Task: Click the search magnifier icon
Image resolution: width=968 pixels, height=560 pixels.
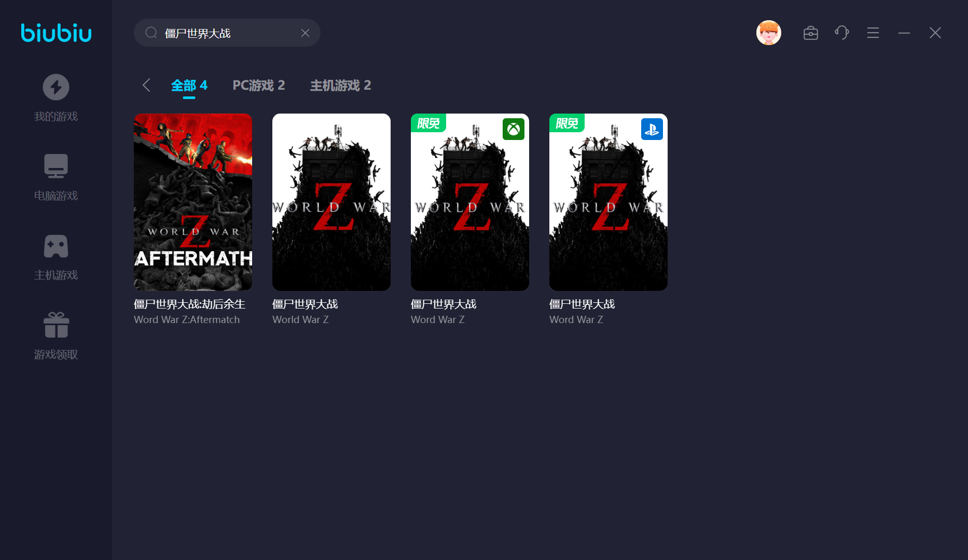Action: coord(151,33)
